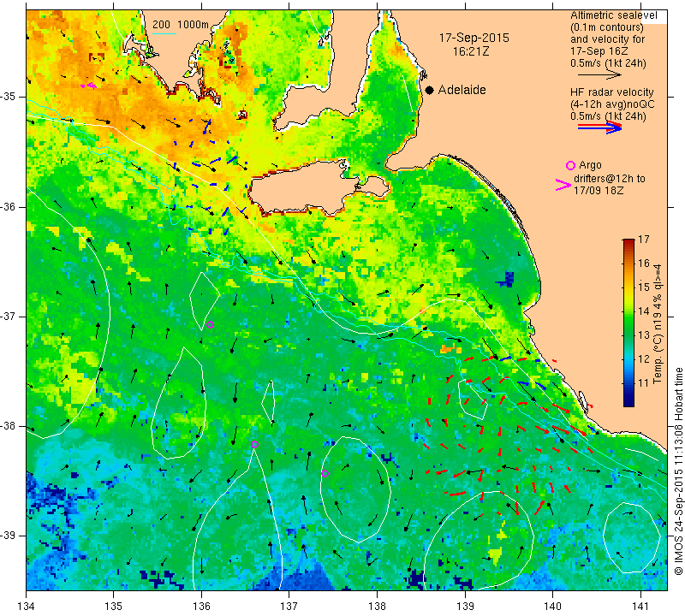The height and width of the screenshot is (616, 685).
Task: Click the date text 17-Sep-2015
Action: (x=474, y=38)
